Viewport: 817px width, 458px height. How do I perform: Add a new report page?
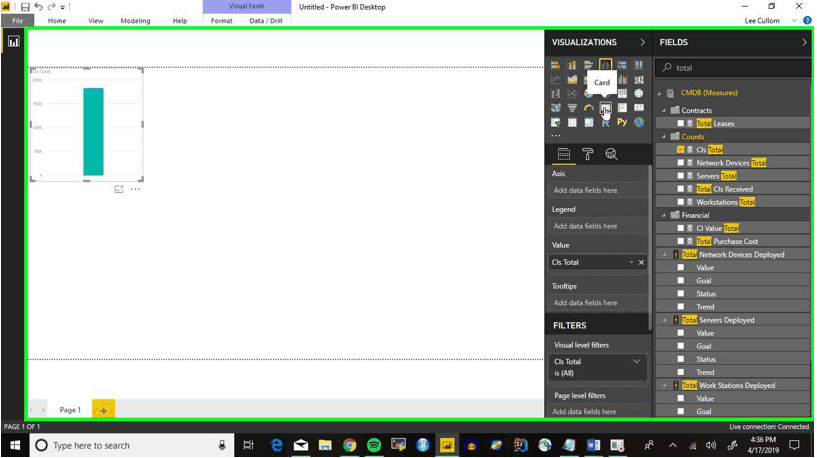pyautogui.click(x=104, y=410)
